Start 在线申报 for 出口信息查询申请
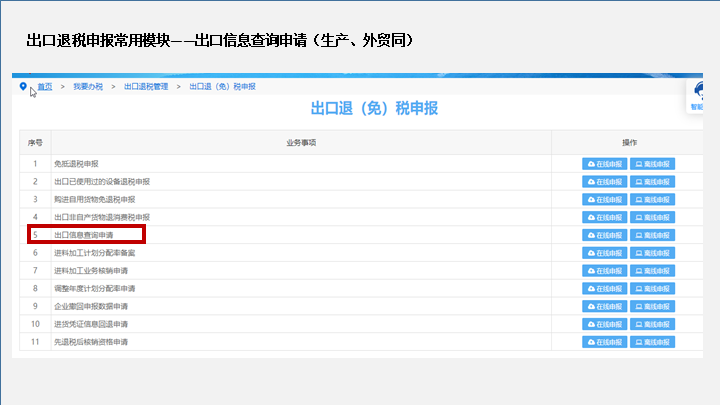720x405 pixels. pos(604,235)
